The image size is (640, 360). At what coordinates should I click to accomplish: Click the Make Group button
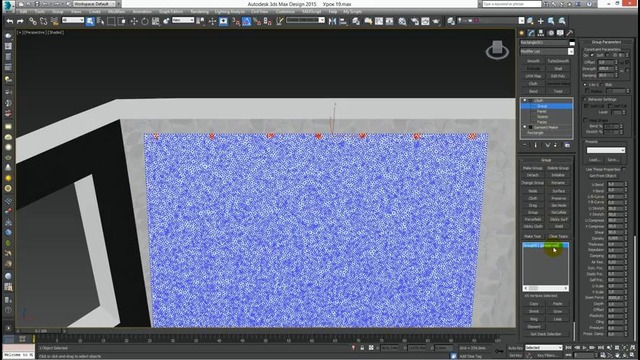[533, 168]
